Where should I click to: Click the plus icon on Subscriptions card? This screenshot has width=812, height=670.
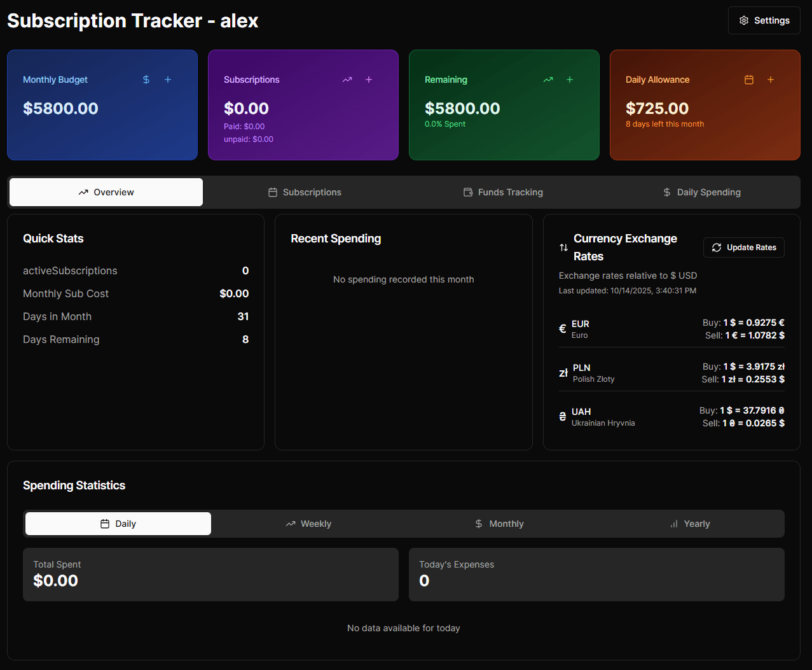pyautogui.click(x=368, y=80)
